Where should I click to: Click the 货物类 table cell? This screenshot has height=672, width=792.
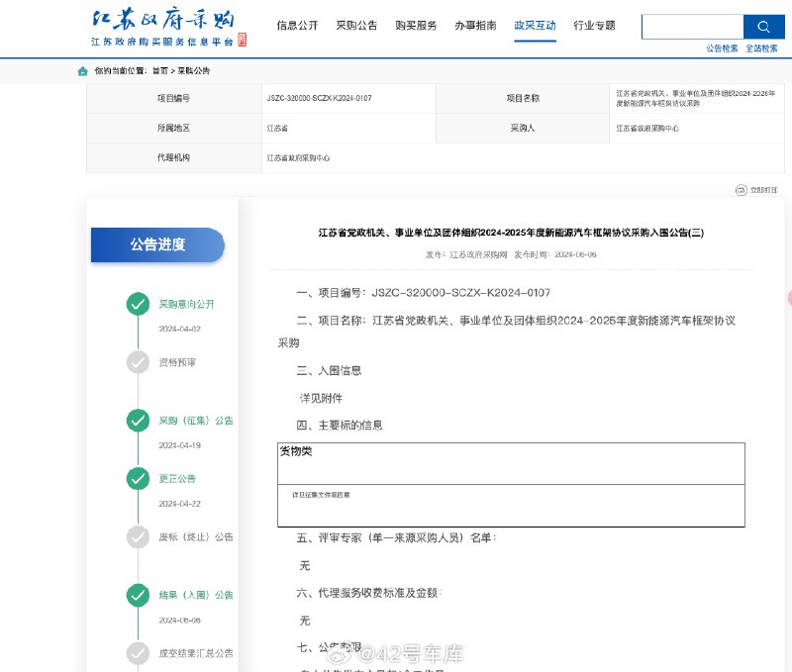click(511, 464)
